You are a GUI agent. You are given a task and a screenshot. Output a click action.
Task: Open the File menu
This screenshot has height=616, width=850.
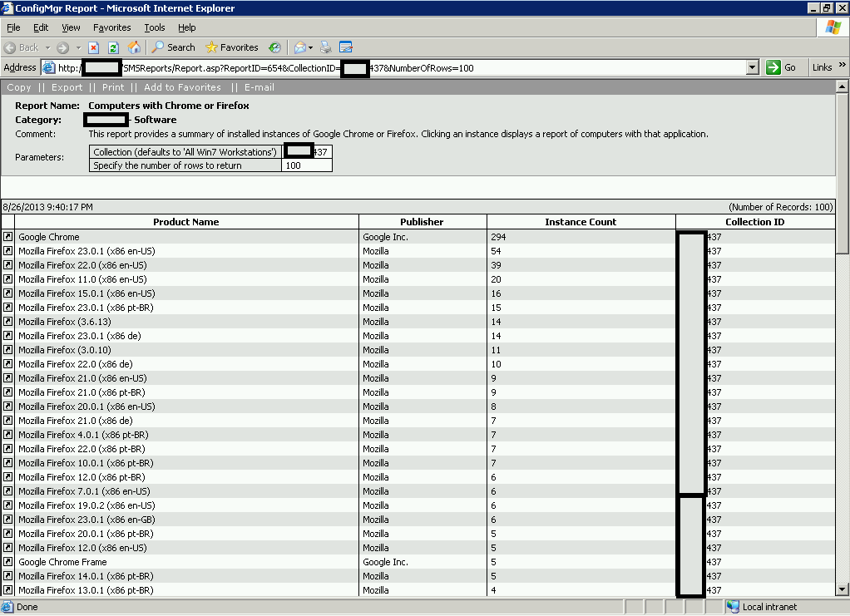(x=13, y=27)
